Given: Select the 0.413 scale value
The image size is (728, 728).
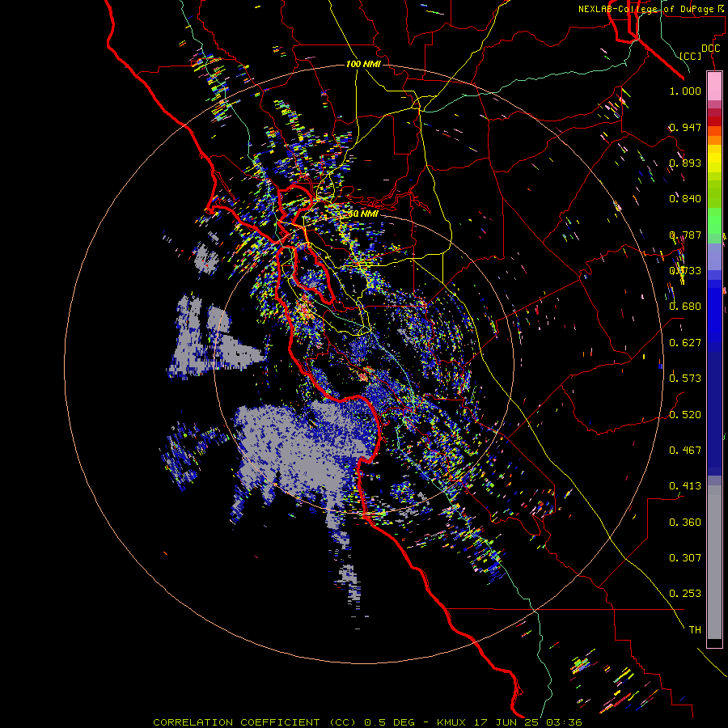Looking at the screenshot, I should (685, 486).
